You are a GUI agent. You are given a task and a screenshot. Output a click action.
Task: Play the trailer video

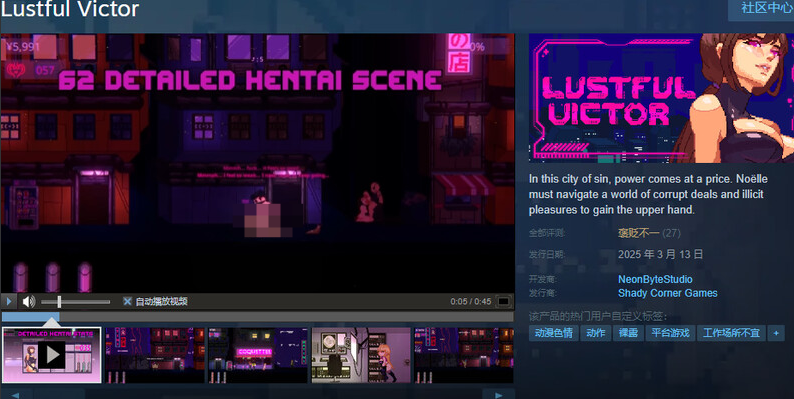tap(9, 301)
